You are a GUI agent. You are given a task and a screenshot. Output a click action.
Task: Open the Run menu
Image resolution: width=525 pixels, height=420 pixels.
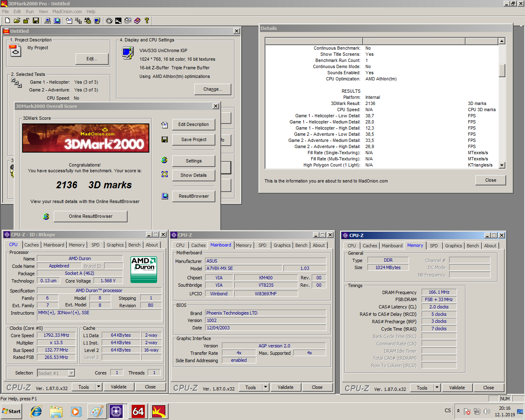pos(30,11)
